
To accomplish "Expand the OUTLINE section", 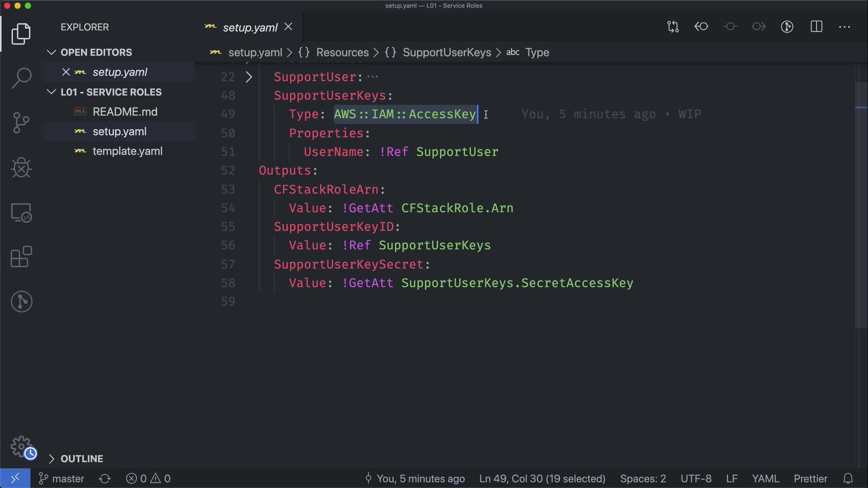I will pos(52,459).
